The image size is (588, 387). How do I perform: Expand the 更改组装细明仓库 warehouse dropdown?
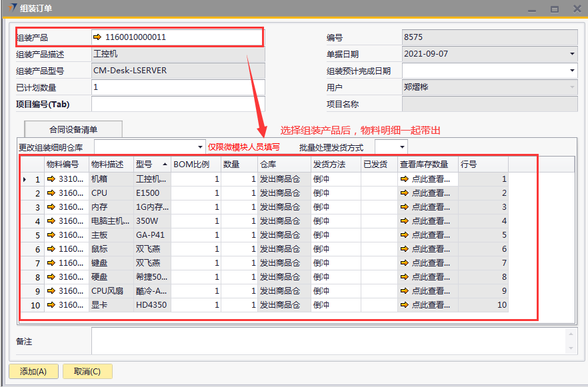(x=201, y=147)
